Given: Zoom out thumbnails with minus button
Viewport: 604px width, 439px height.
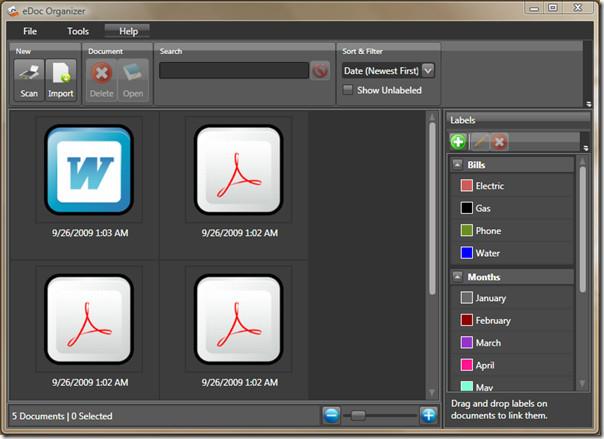Looking at the screenshot, I should click(x=332, y=415).
